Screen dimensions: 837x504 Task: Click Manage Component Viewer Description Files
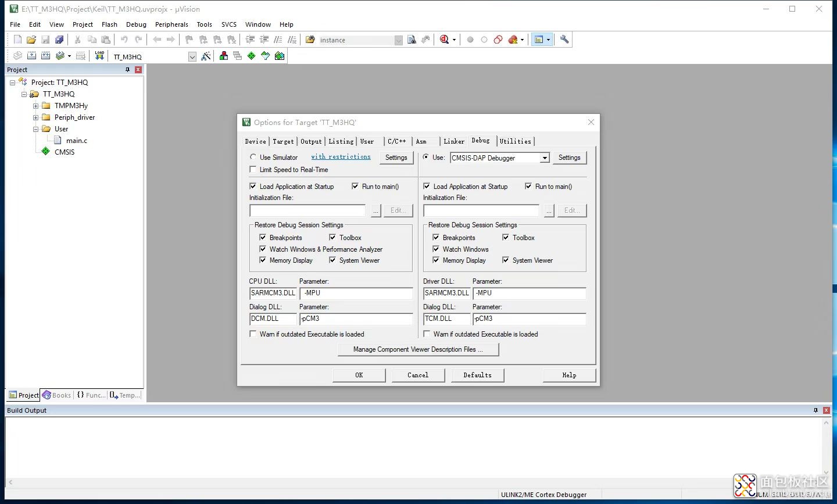pos(419,349)
